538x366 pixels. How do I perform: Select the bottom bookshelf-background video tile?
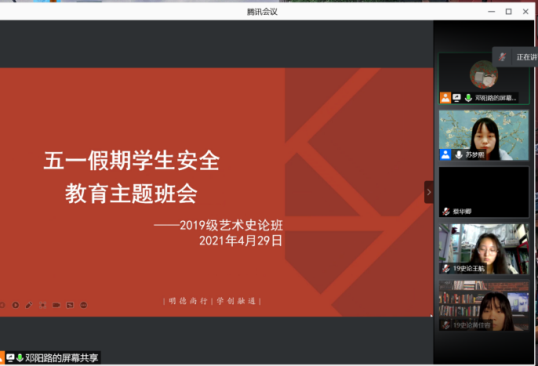[483, 306]
